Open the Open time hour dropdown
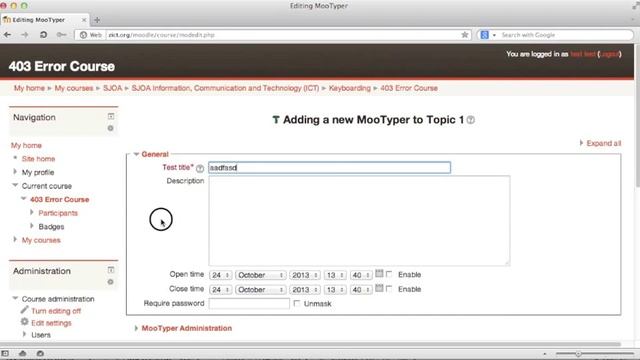This screenshot has height=360, width=640. point(335,276)
